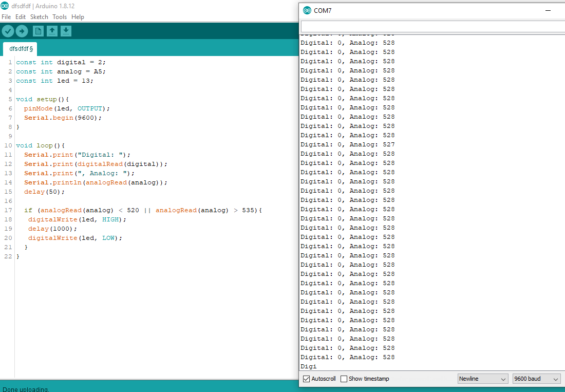Click the COM7 window Arduino icon
Image resolution: width=565 pixels, height=392 pixels.
307,10
